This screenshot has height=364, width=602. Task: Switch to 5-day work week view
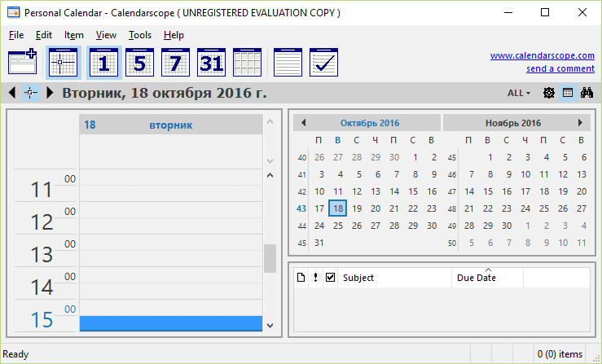(x=138, y=62)
